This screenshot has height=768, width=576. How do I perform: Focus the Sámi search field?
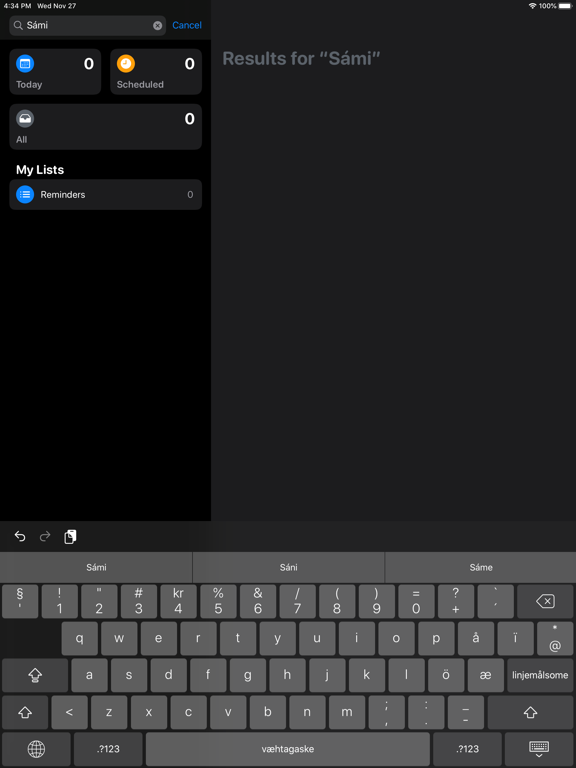coord(88,25)
